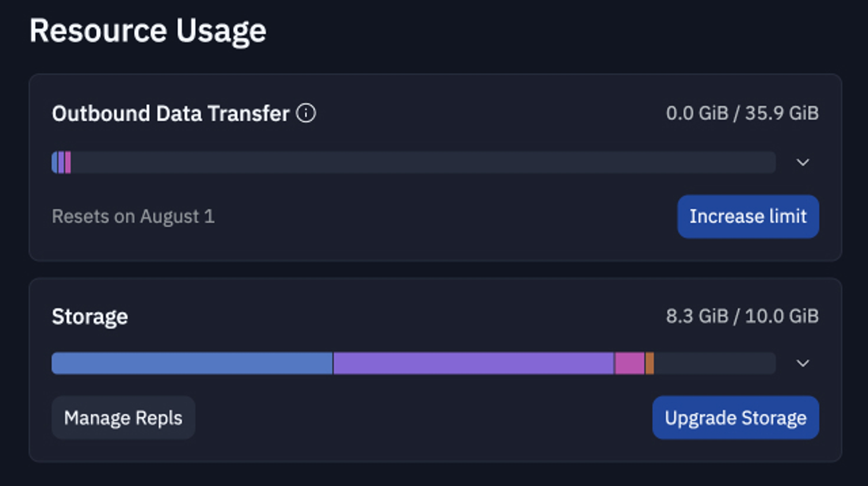Screen dimensions: 868x486
Task: Click the blue segment of Storage bar
Action: 192,363
